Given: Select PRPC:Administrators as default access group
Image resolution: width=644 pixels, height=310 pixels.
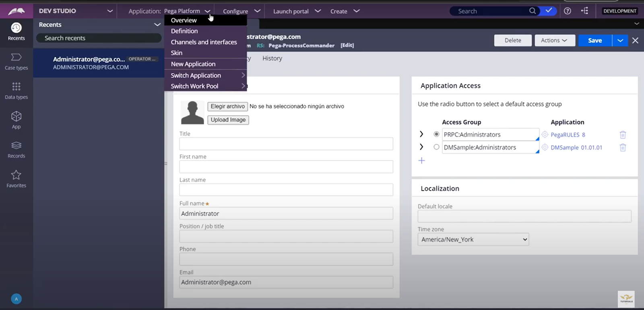Looking at the screenshot, I should [436, 134].
